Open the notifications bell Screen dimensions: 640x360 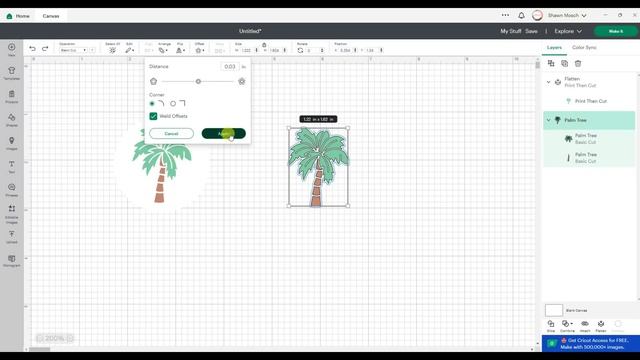click(521, 16)
